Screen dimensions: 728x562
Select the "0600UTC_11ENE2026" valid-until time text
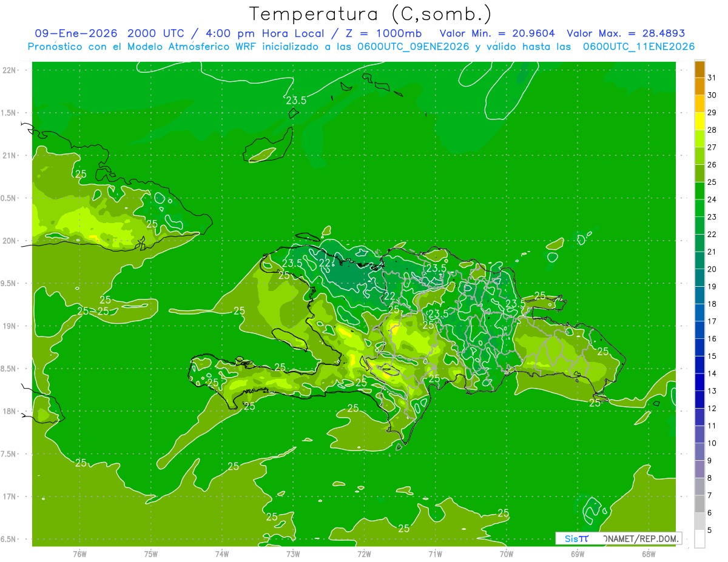(638, 47)
